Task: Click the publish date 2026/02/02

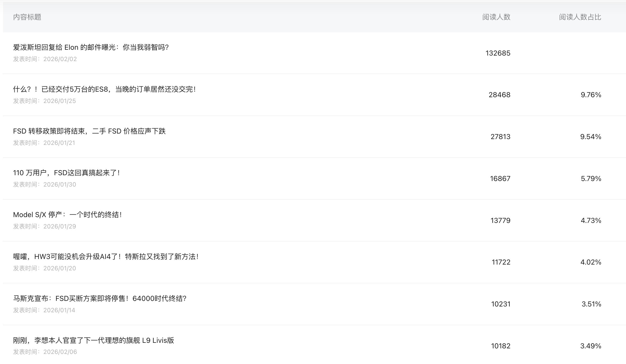Action: pos(60,59)
